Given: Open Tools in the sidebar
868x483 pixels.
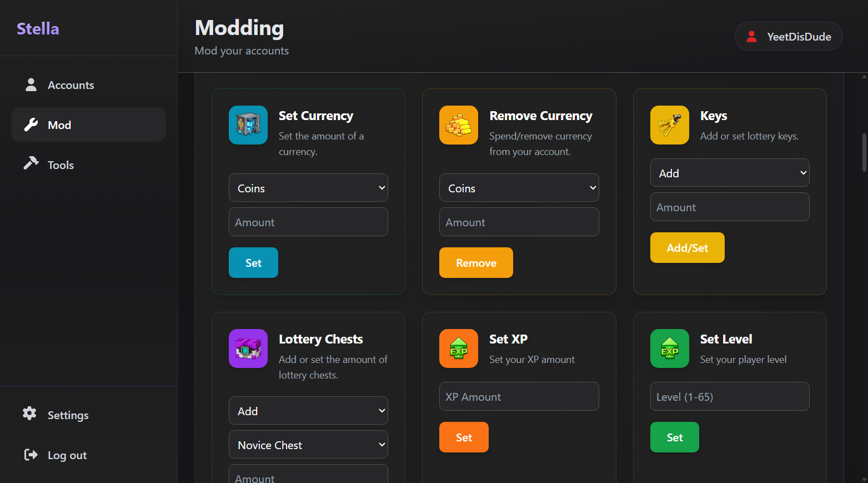Looking at the screenshot, I should [61, 165].
